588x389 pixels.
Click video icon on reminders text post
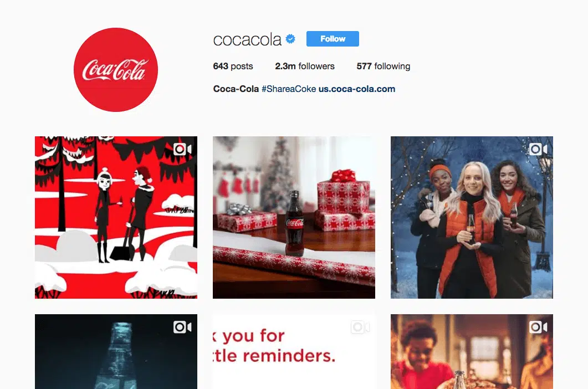pos(360,327)
